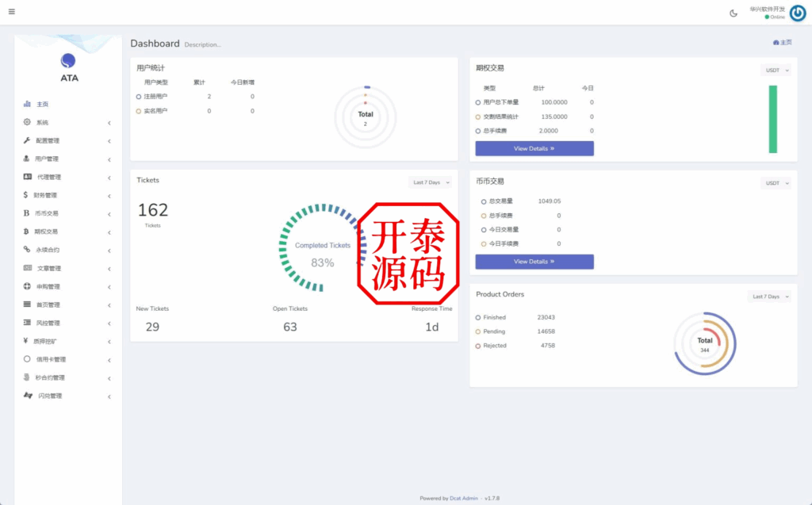Open the 秒合约管理 menu label
This screenshot has width=812, height=505.
(x=50, y=377)
